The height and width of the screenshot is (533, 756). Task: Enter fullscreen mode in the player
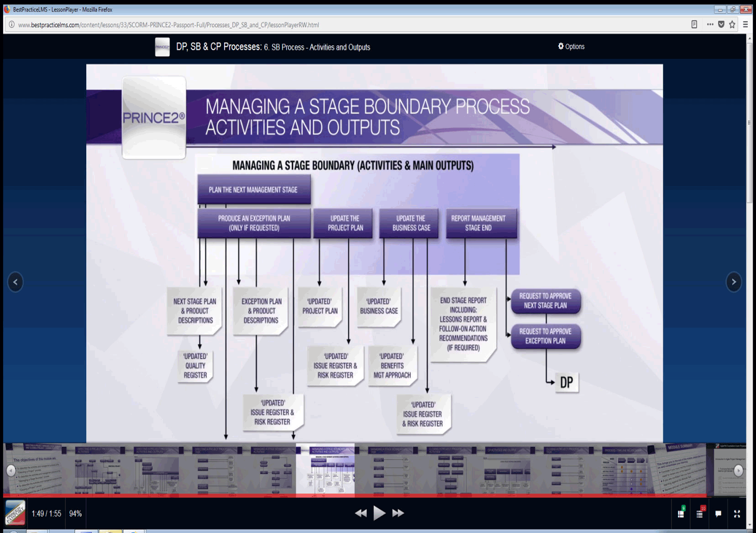[x=736, y=513]
